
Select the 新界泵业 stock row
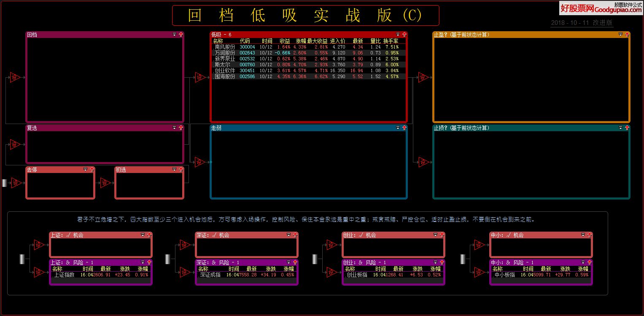308,59
